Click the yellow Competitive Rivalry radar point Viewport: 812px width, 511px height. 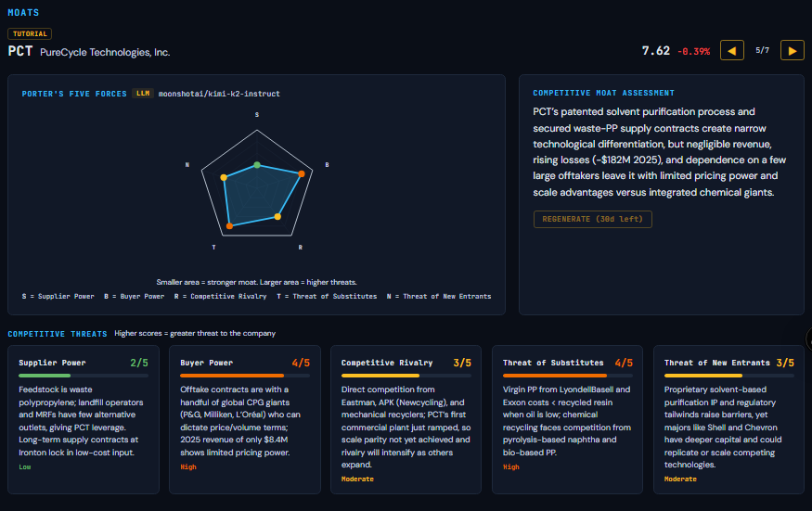(x=277, y=216)
